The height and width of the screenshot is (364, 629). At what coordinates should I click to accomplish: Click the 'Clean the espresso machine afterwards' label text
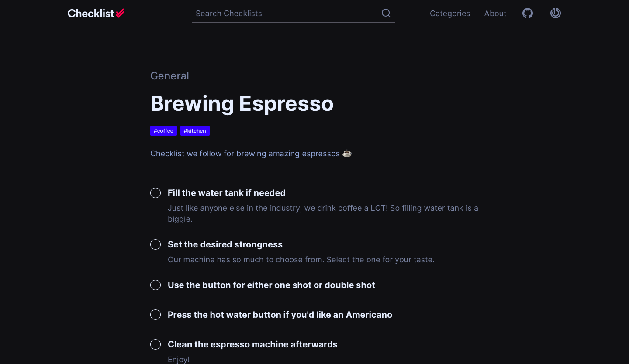point(252,344)
